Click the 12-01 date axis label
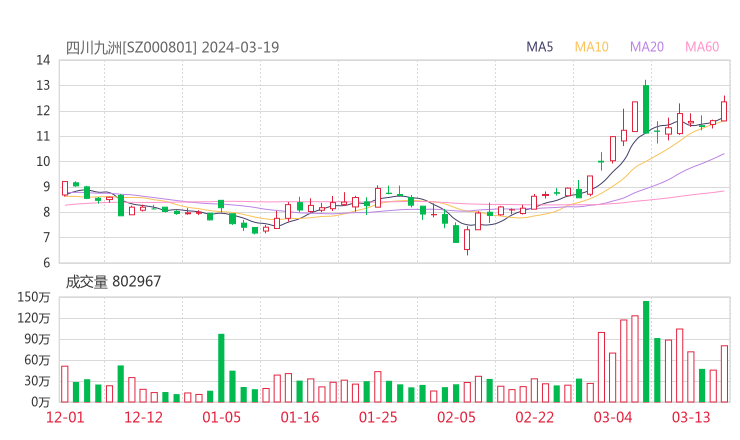Screen dimensions: 740x440 (65, 417)
